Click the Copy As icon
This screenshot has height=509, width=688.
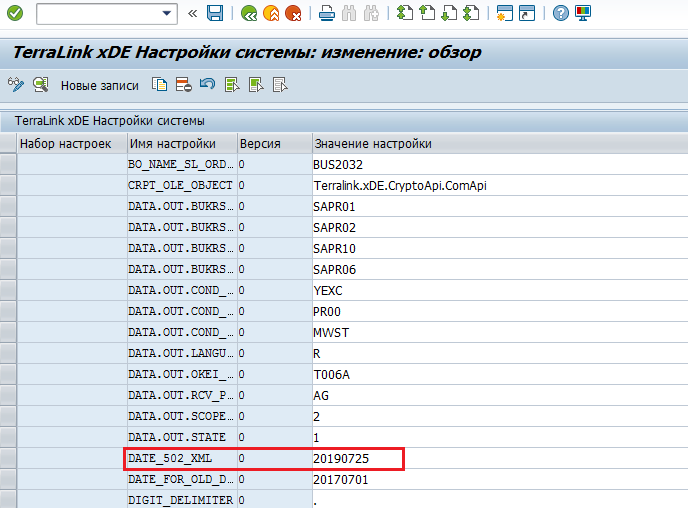(159, 85)
